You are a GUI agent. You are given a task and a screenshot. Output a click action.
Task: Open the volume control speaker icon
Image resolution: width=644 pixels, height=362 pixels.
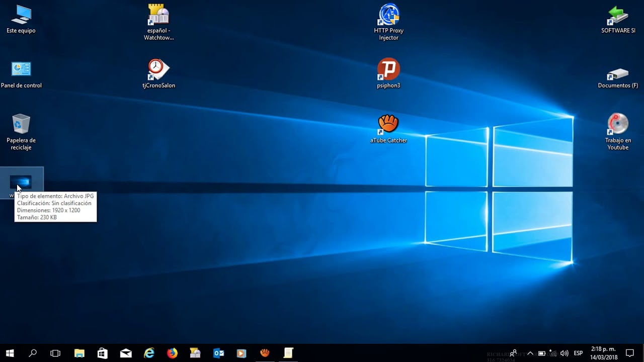(565, 353)
